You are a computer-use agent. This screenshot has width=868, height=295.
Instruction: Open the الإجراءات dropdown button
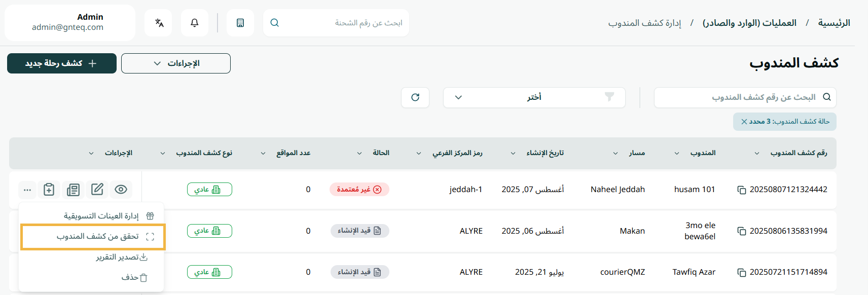click(176, 63)
